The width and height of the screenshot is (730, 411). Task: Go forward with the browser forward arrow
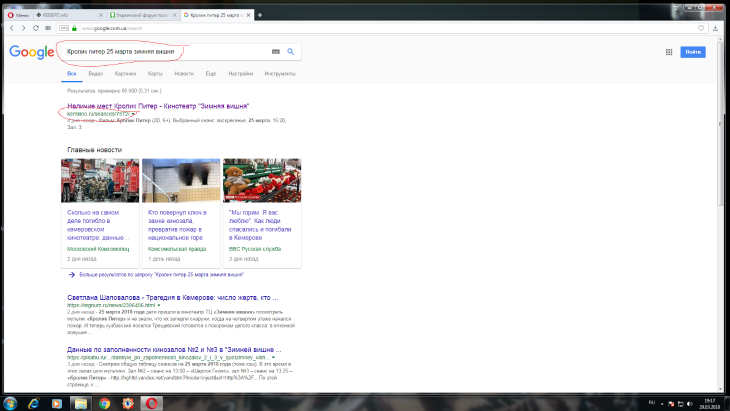(23, 28)
